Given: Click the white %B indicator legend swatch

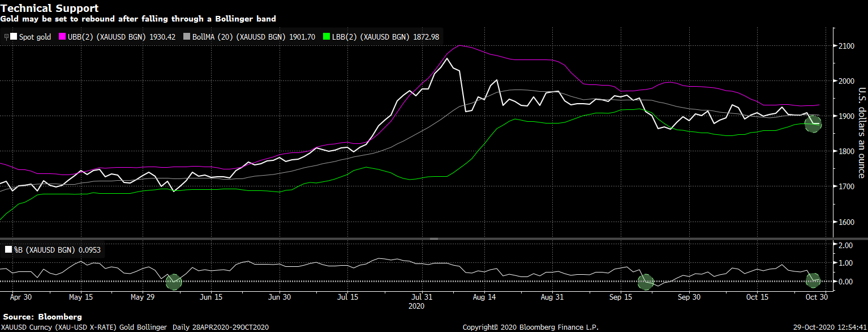Looking at the screenshot, I should [x=8, y=250].
